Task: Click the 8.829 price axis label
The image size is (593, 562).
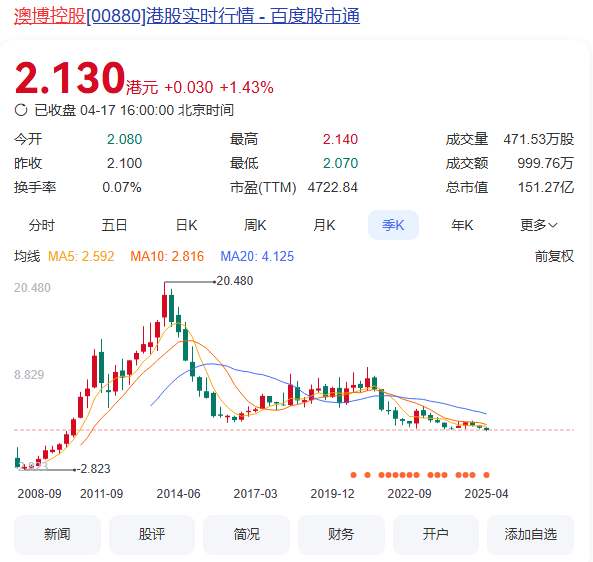Action: [29, 375]
